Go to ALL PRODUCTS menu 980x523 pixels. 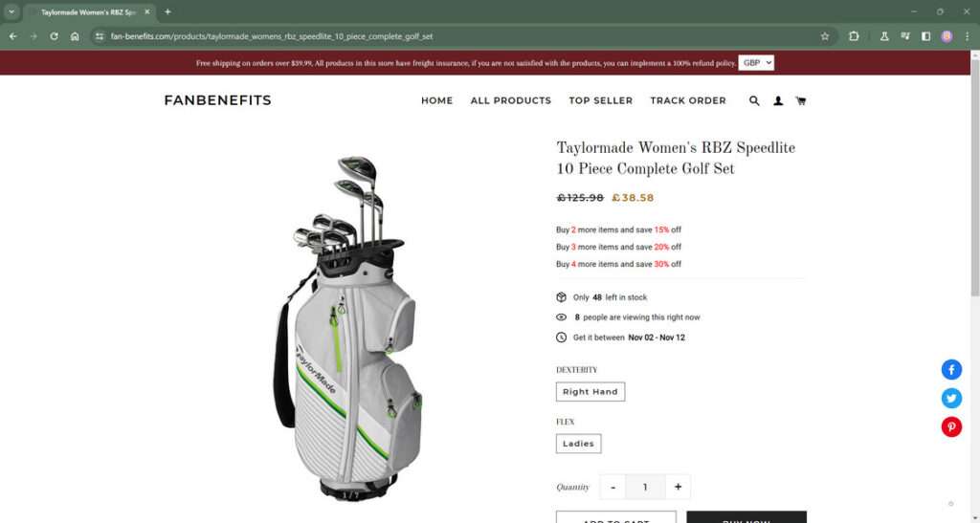tap(511, 100)
